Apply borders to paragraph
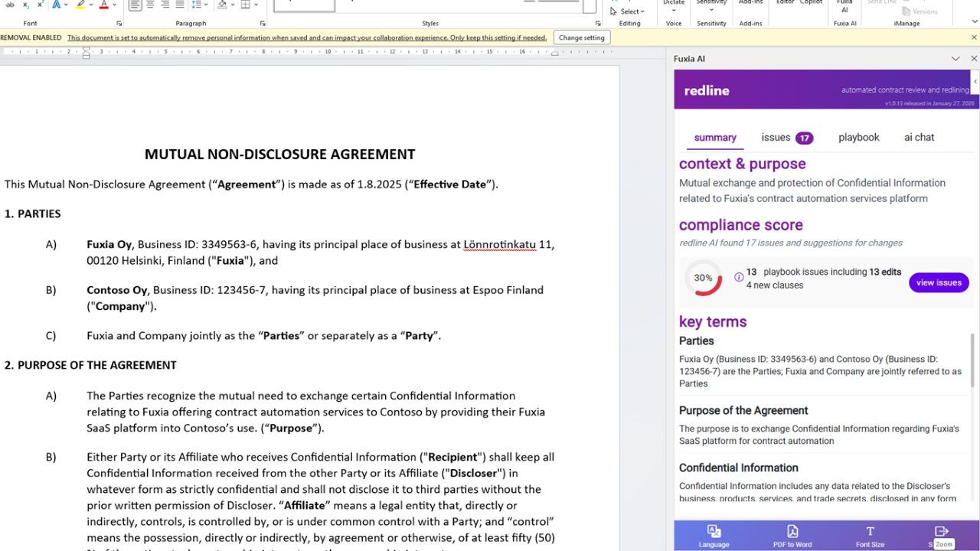The image size is (980, 551). point(245,5)
